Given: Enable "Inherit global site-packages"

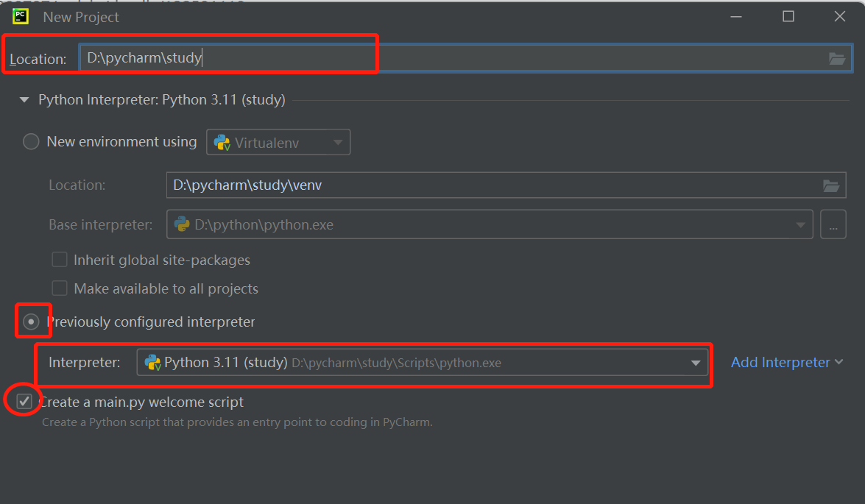Looking at the screenshot, I should pos(60,260).
